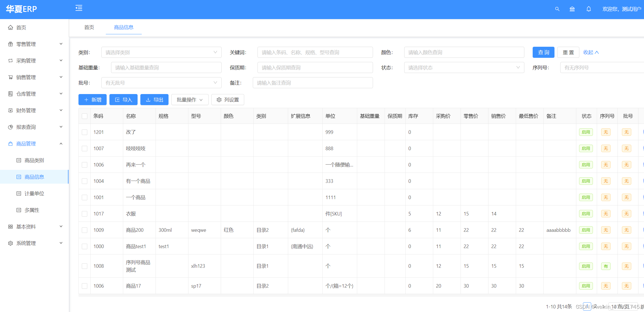Select all rows with the header checkbox
The image size is (644, 312).
[85, 116]
